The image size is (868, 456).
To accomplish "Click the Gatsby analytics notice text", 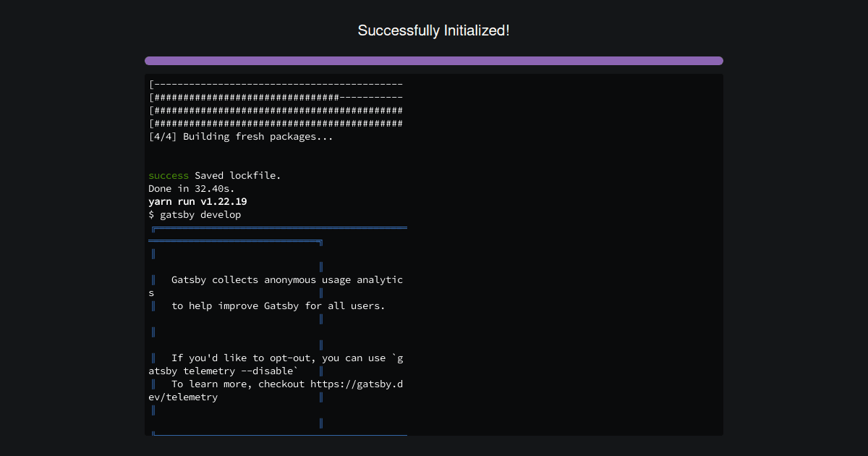I will pos(287,279).
